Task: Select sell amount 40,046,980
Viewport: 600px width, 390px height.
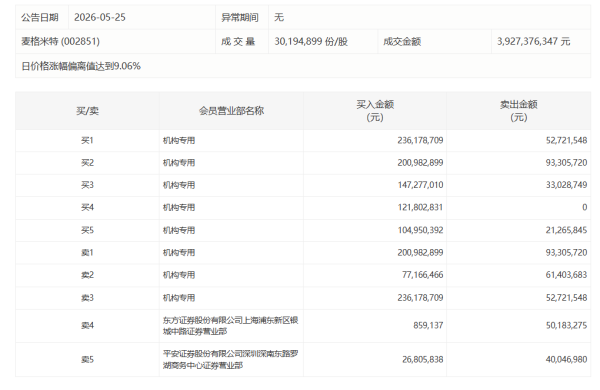Action: (x=566, y=359)
